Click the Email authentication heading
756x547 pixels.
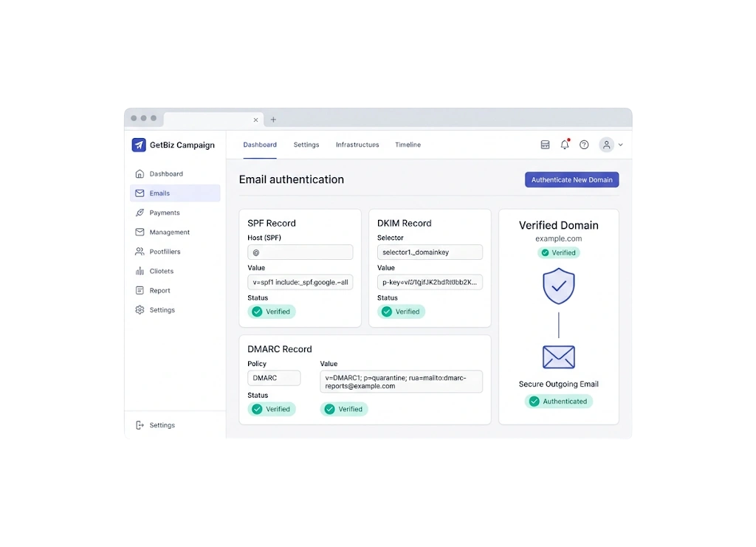tap(292, 179)
